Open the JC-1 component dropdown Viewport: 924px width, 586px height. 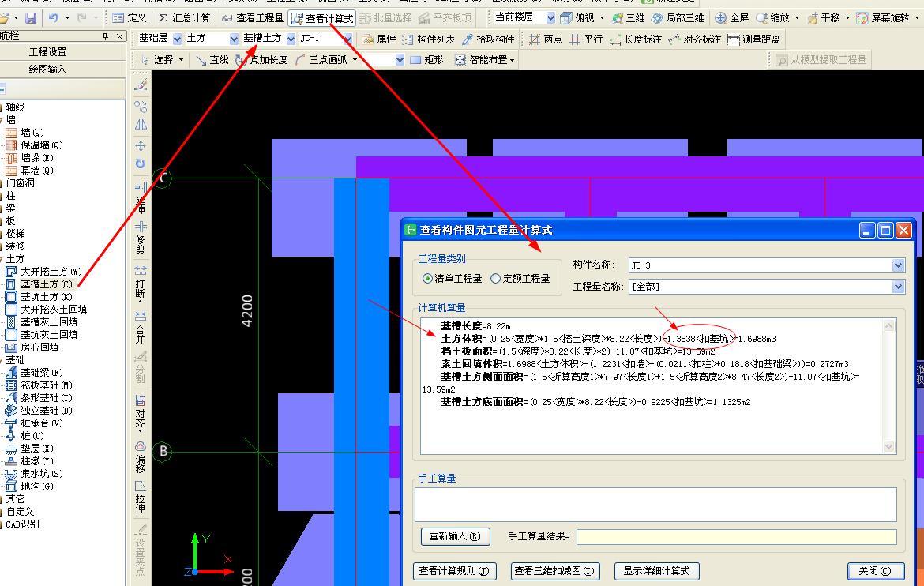coord(347,39)
